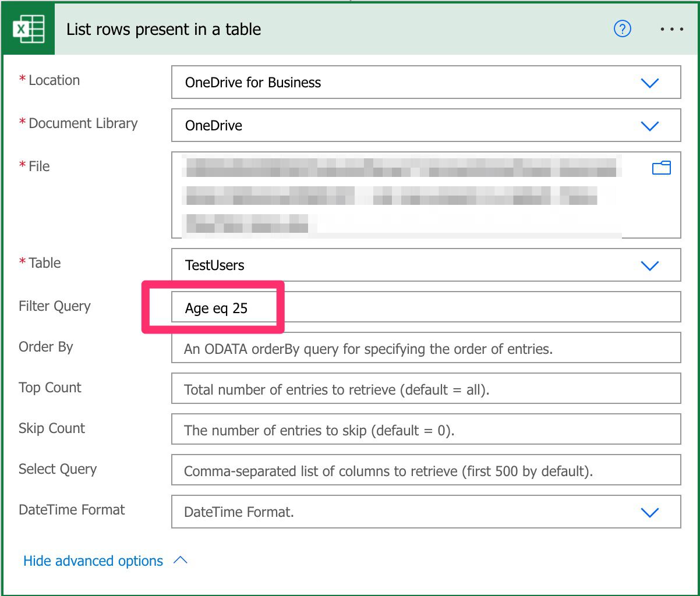Expand the TestUsers table selector
This screenshot has width=700, height=596.
[408, 265]
